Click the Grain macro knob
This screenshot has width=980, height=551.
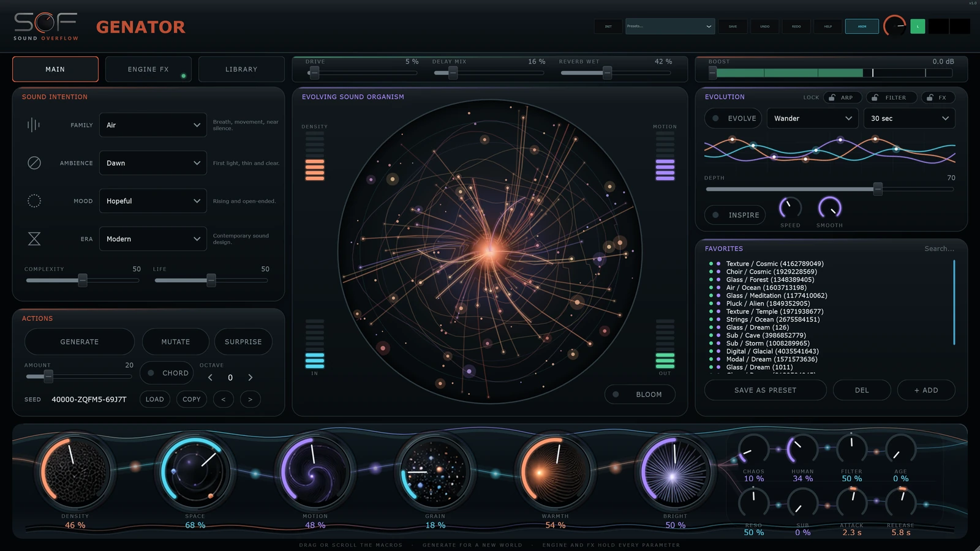[435, 472]
